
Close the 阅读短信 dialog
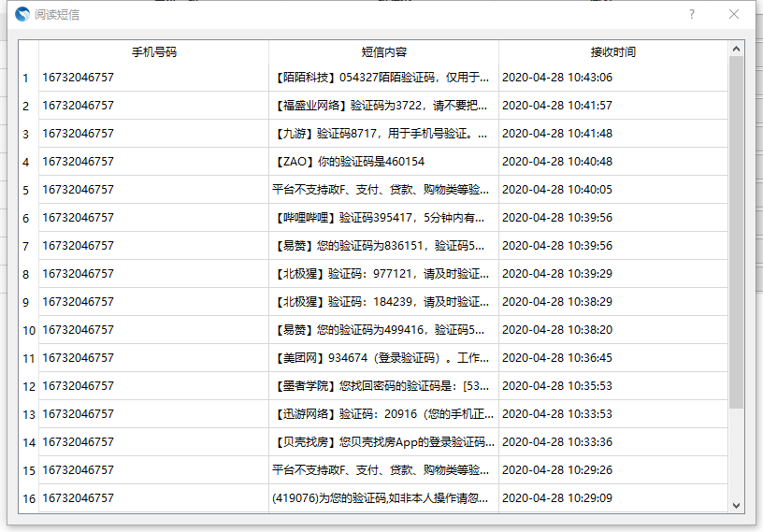[x=734, y=14]
